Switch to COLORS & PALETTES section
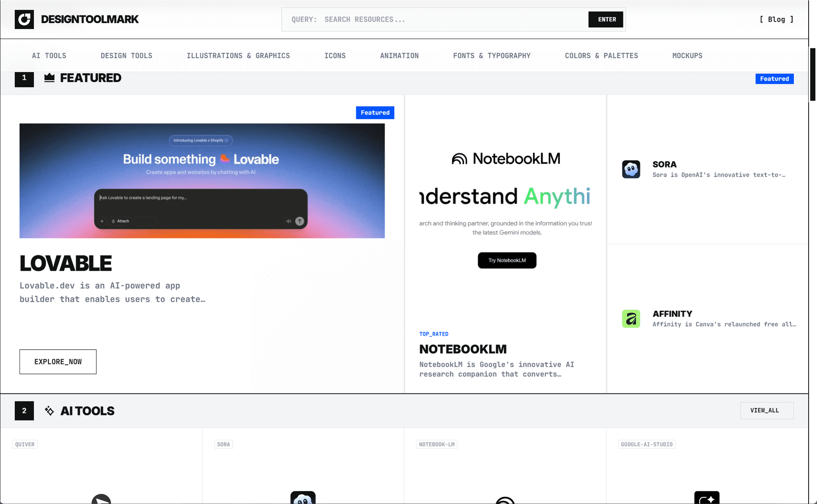817x504 pixels. click(x=601, y=56)
